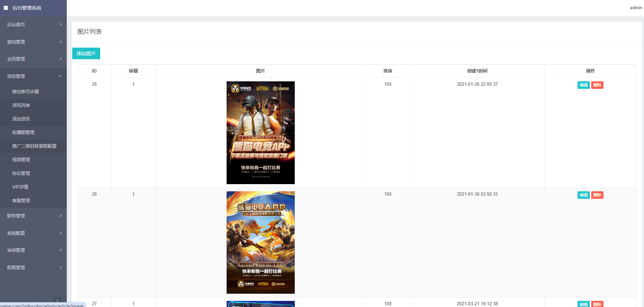Go to 推广二维码背景图配置 page
This screenshot has width=644, height=307.
(x=34, y=146)
